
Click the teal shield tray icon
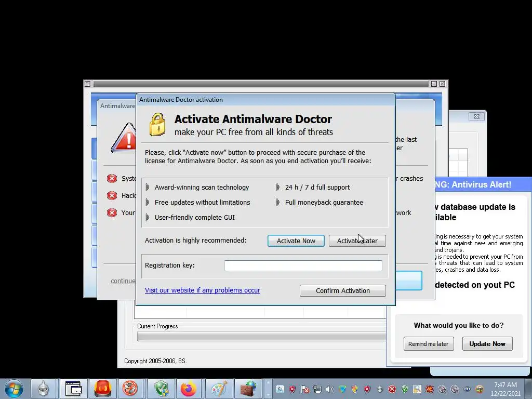pyautogui.click(x=342, y=389)
